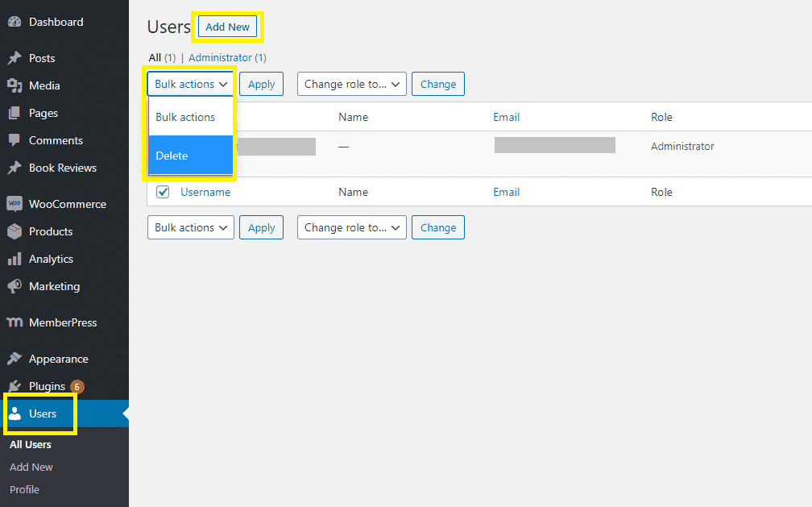
Task: Open Media via its sidebar icon
Action: pos(14,86)
